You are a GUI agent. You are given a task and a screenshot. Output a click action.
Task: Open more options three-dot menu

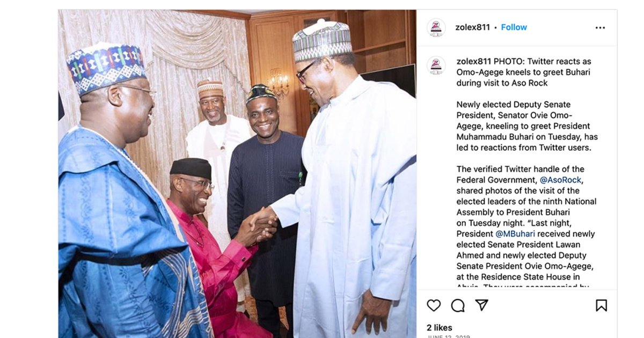pos(600,27)
